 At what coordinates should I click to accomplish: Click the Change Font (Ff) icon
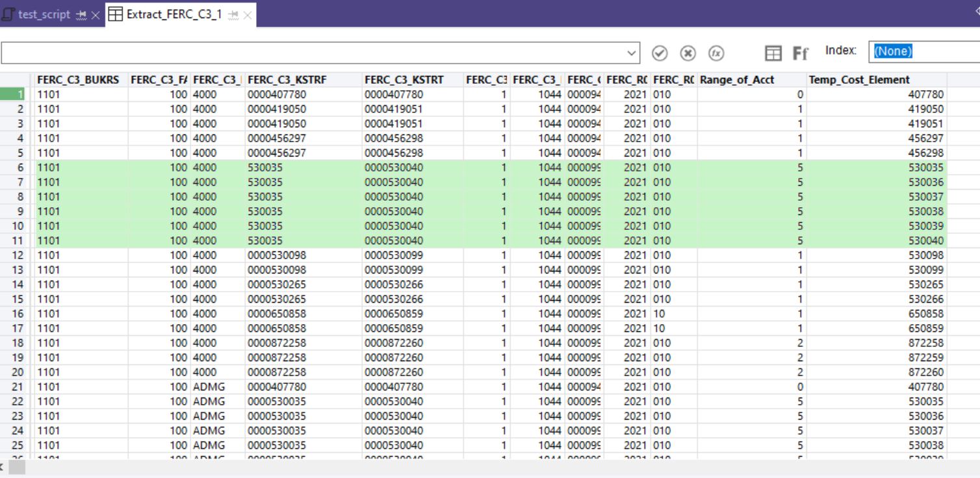coord(800,53)
